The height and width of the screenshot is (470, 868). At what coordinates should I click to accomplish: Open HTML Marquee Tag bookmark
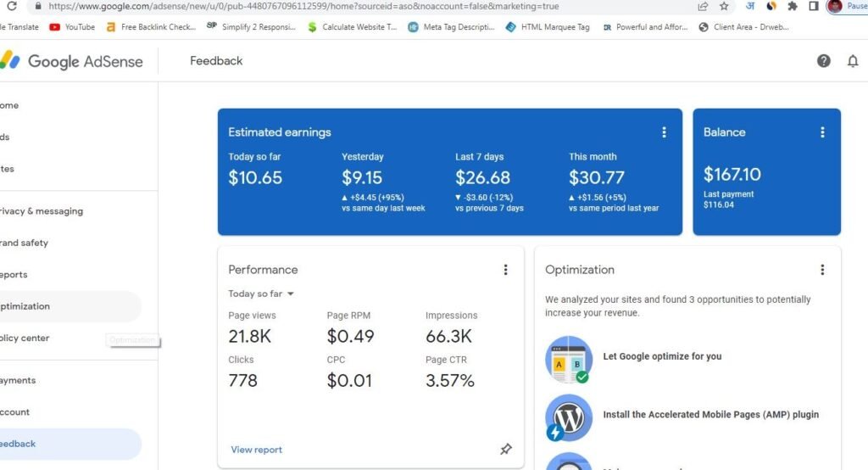coord(548,26)
